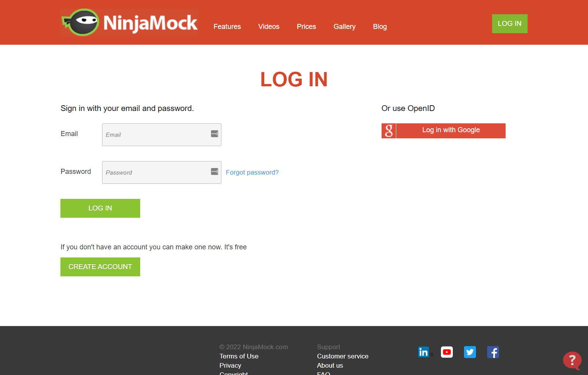The width and height of the screenshot is (588, 375).
Task: Open the Twitter icon in footer
Action: (470, 352)
